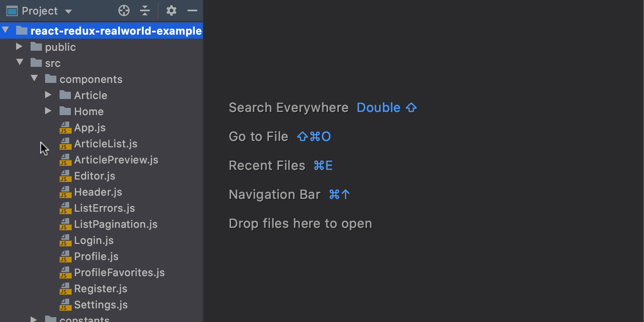
Task: Select Editor.js in the tree
Action: (95, 176)
